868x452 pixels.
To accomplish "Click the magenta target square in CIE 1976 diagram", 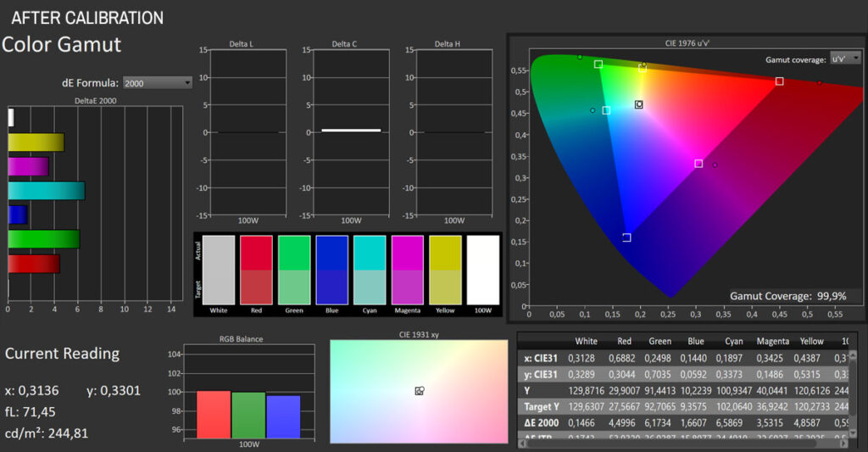I will 698,164.
